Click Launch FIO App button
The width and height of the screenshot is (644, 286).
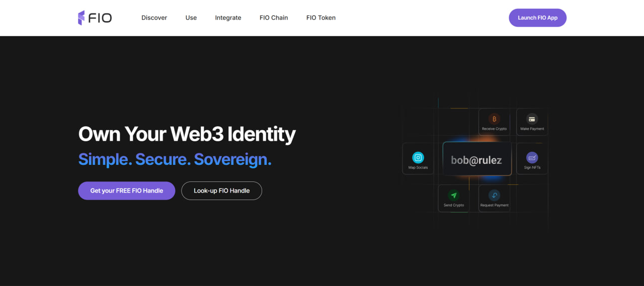pyautogui.click(x=537, y=18)
